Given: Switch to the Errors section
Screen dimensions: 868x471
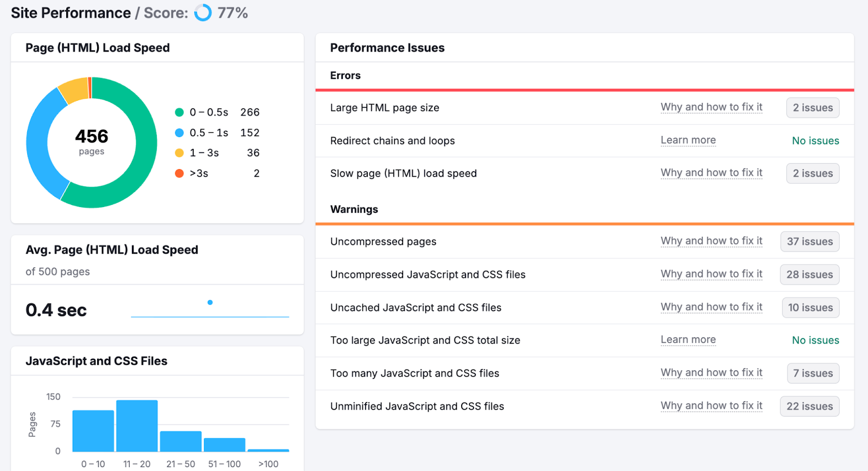Looking at the screenshot, I should (345, 75).
